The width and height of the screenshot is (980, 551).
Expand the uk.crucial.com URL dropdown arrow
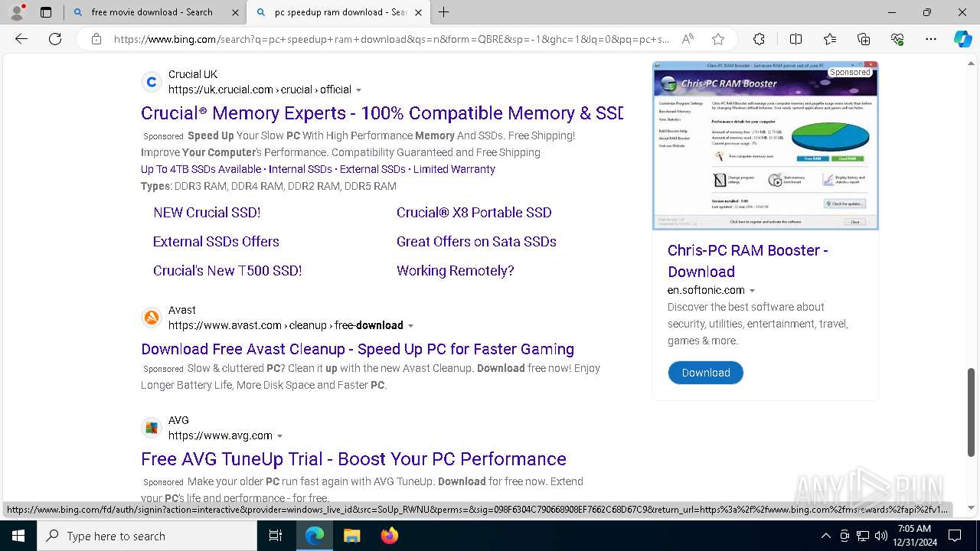(x=358, y=90)
